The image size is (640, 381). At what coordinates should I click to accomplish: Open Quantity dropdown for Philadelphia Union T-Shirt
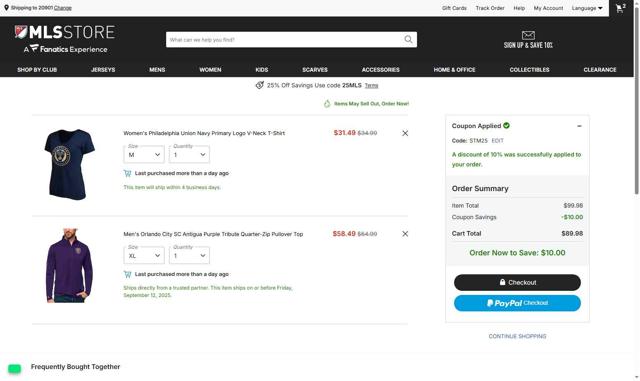189,154
